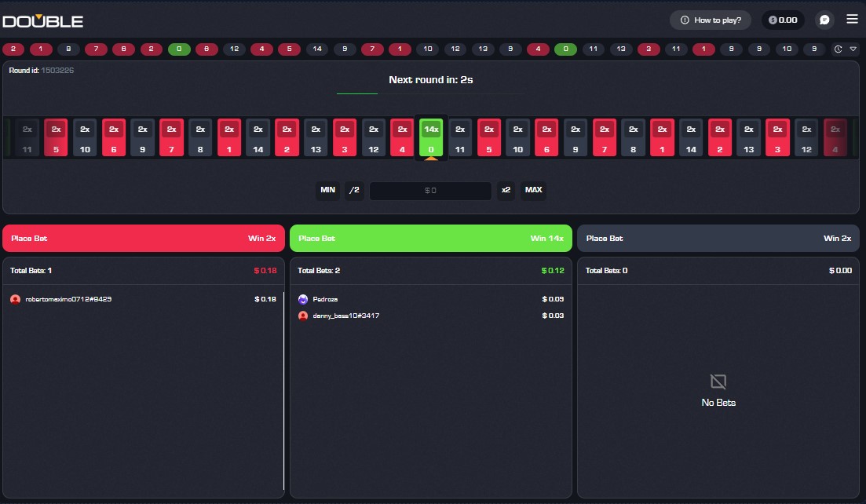Set bet to minimum with MIN

327,190
